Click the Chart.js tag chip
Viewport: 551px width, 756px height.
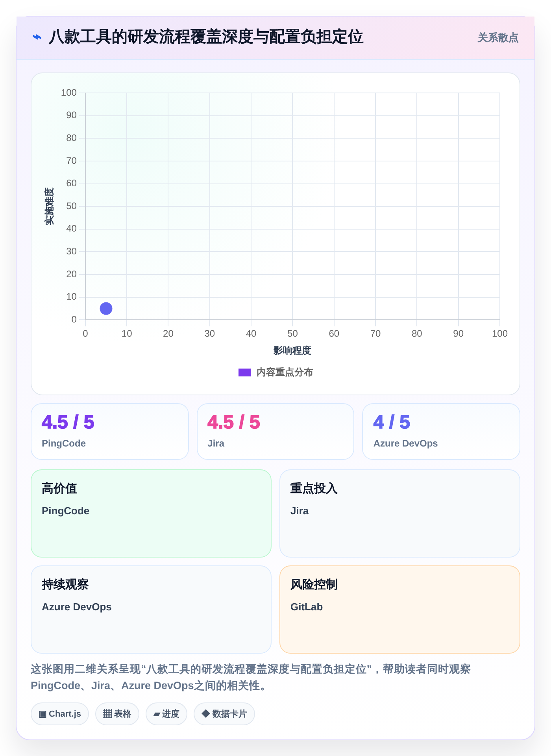pos(60,714)
